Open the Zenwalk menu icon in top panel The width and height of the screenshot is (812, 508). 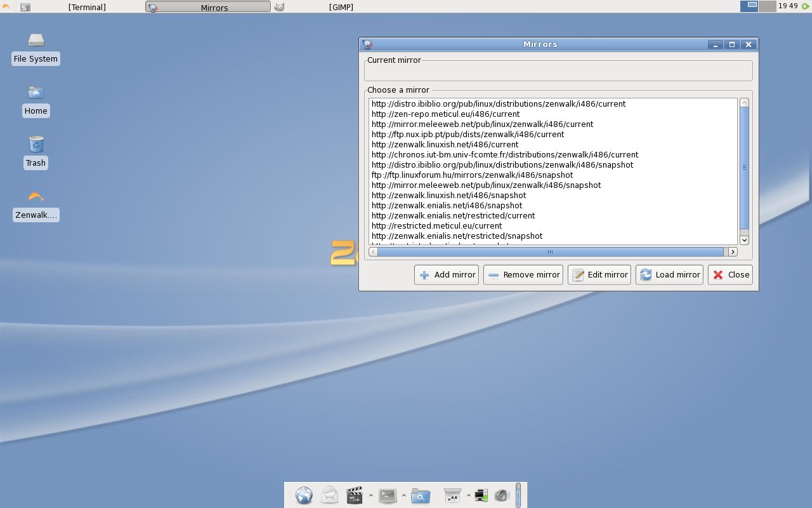click(x=6, y=7)
